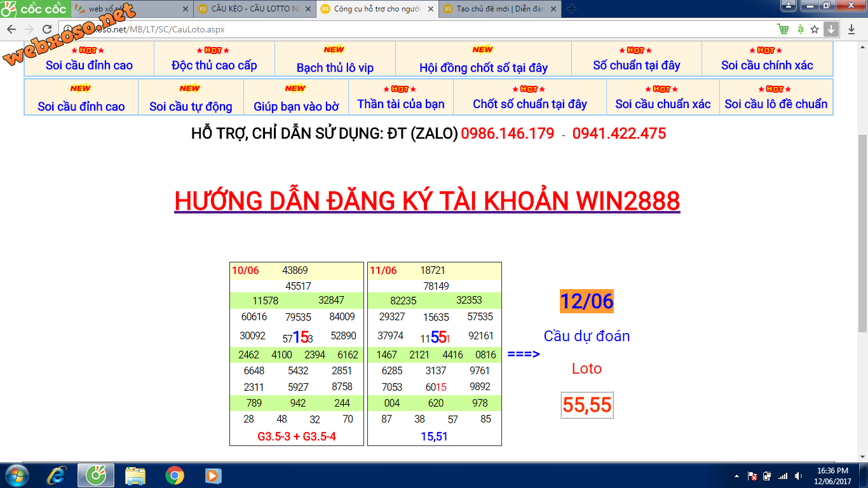Click the phone number 0941.422.475
This screenshot has height=488, width=868.
click(x=619, y=133)
